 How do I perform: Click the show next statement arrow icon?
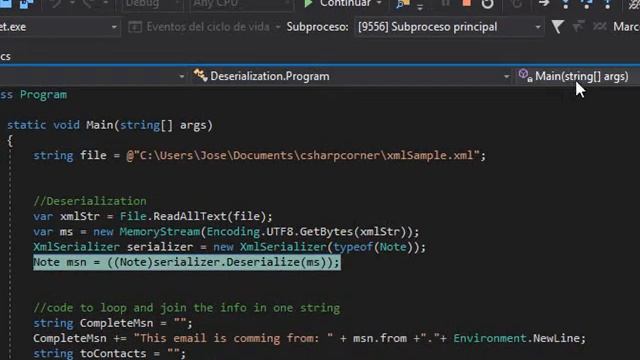544,3
